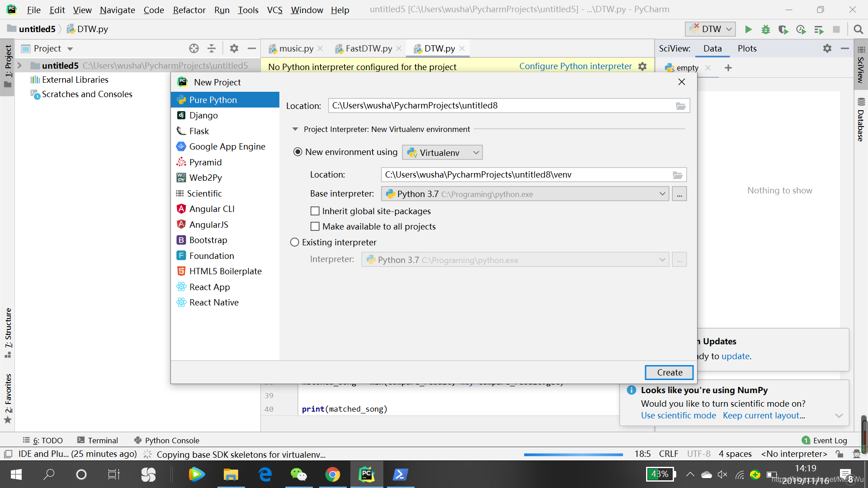Open interpreter banner settings gear
Viewport: 868px width, 488px height.
point(642,66)
